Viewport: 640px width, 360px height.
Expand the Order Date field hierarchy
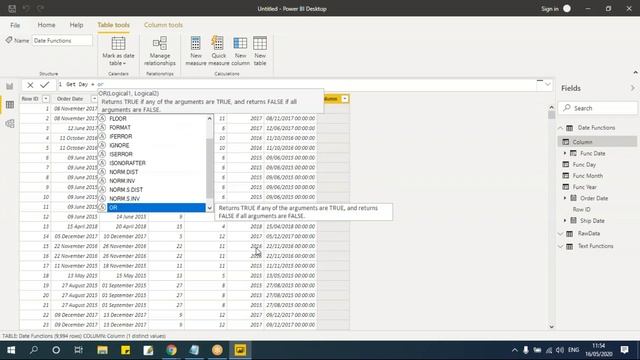pos(565,198)
